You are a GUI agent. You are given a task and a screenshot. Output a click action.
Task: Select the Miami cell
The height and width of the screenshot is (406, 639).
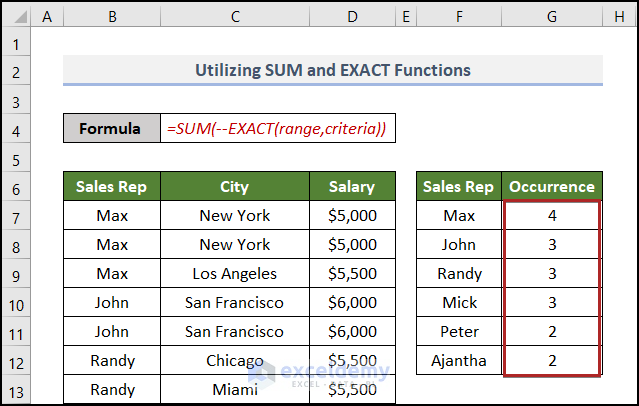tap(234, 388)
